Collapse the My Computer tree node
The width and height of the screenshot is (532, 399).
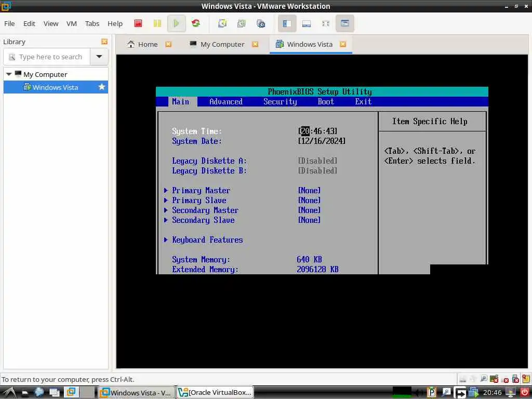point(9,74)
